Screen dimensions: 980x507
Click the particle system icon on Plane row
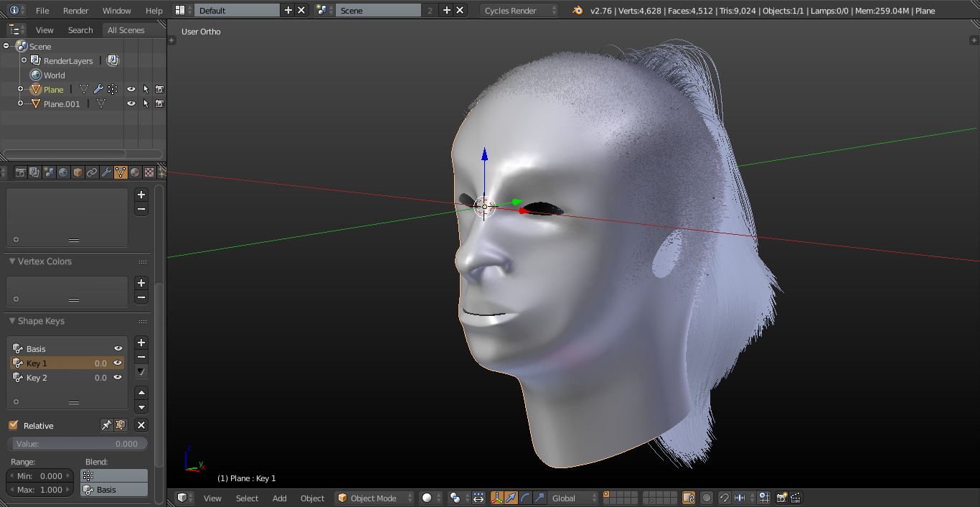pyautogui.click(x=113, y=90)
